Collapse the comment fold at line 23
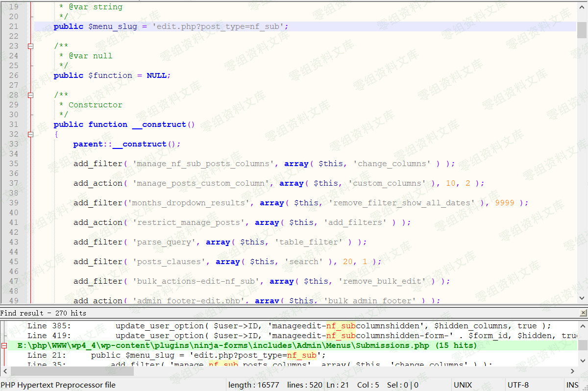The height and width of the screenshot is (391, 588). [30, 46]
